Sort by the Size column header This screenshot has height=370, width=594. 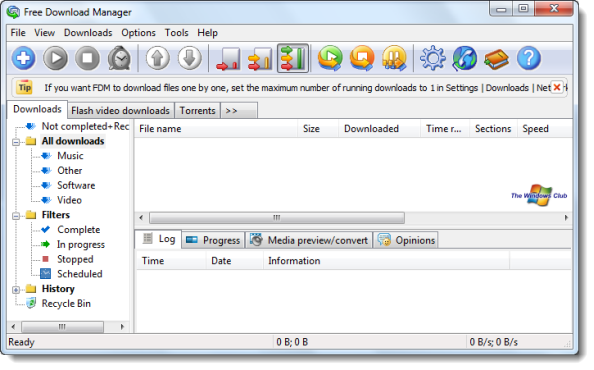[x=317, y=129]
